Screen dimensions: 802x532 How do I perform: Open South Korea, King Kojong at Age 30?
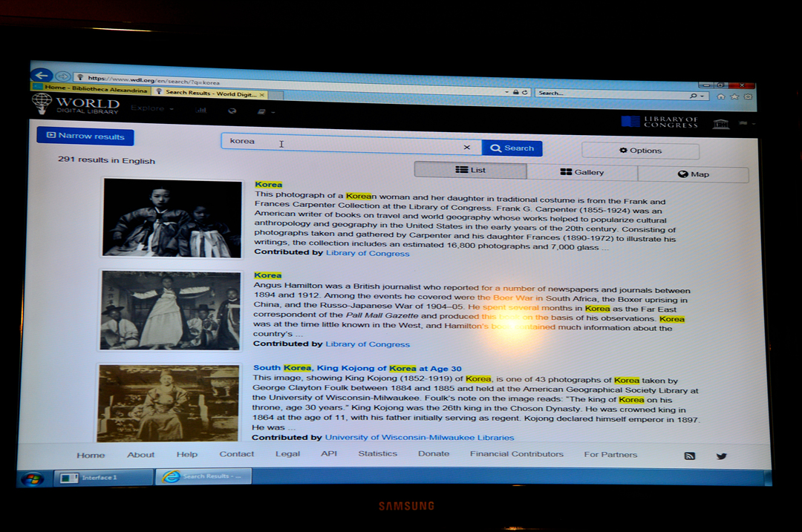click(x=357, y=368)
